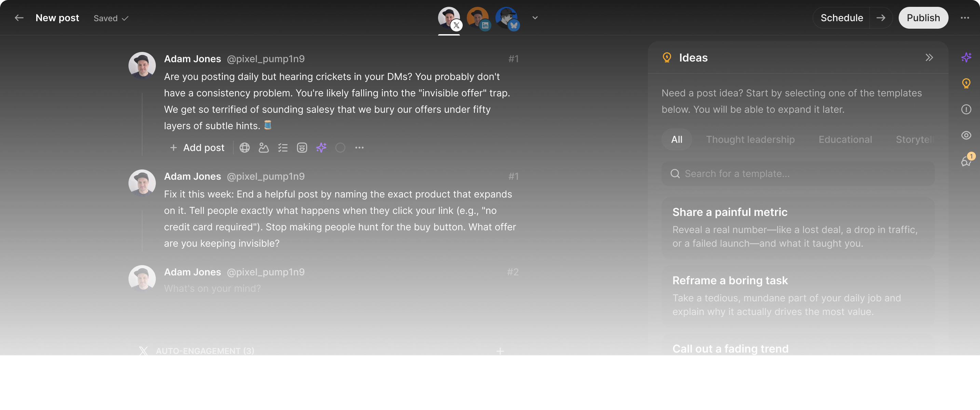980x410 pixels.
Task: Click Add post button
Action: click(x=197, y=148)
